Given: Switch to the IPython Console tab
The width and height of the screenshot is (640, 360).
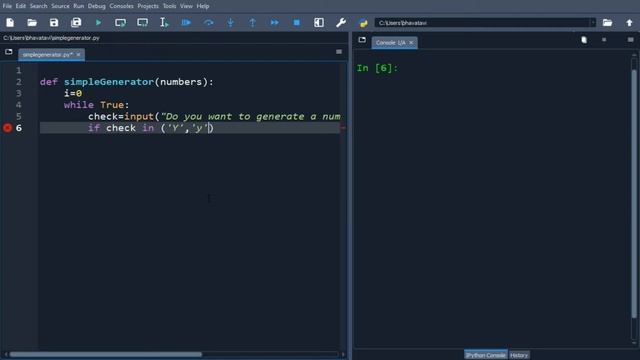Looking at the screenshot, I should 486,355.
